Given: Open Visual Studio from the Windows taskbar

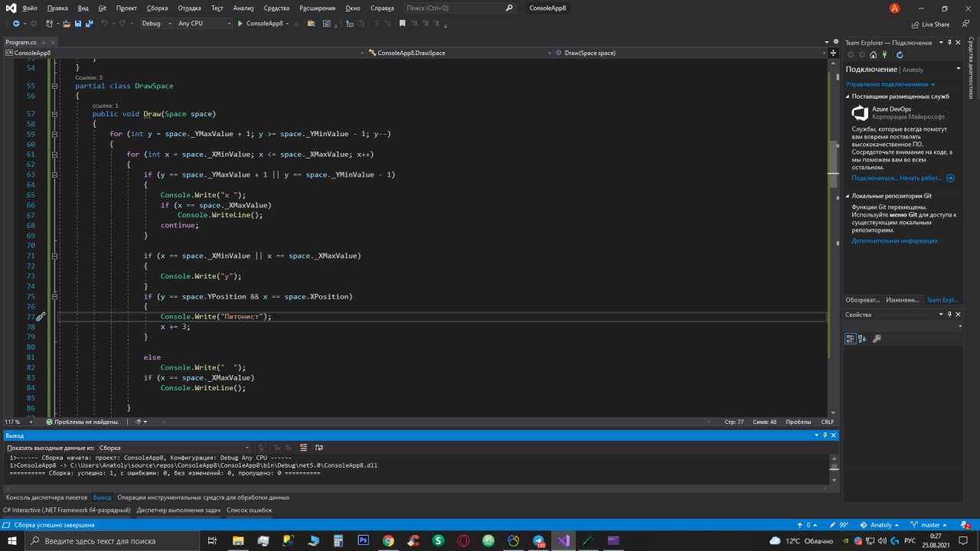Looking at the screenshot, I should pyautogui.click(x=563, y=541).
